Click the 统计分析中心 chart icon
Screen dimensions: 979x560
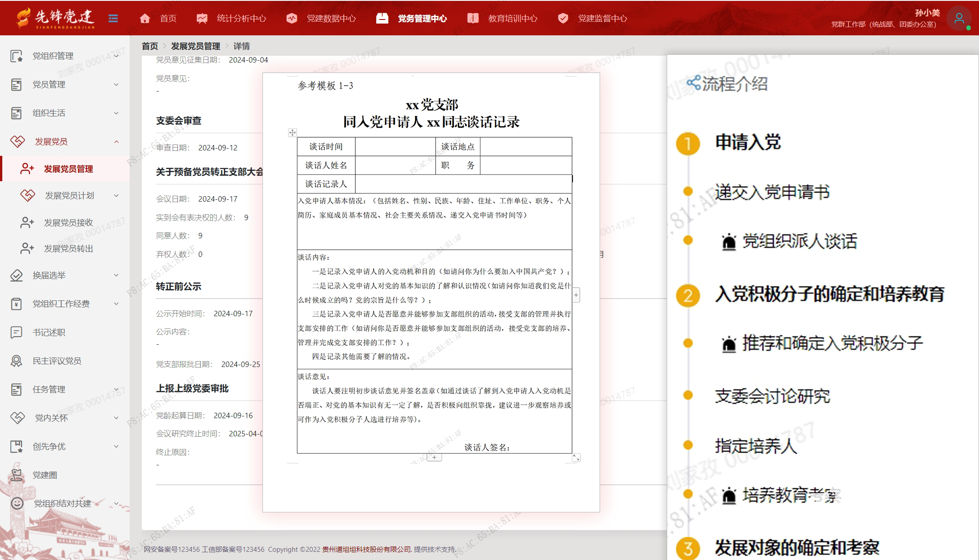(x=202, y=18)
